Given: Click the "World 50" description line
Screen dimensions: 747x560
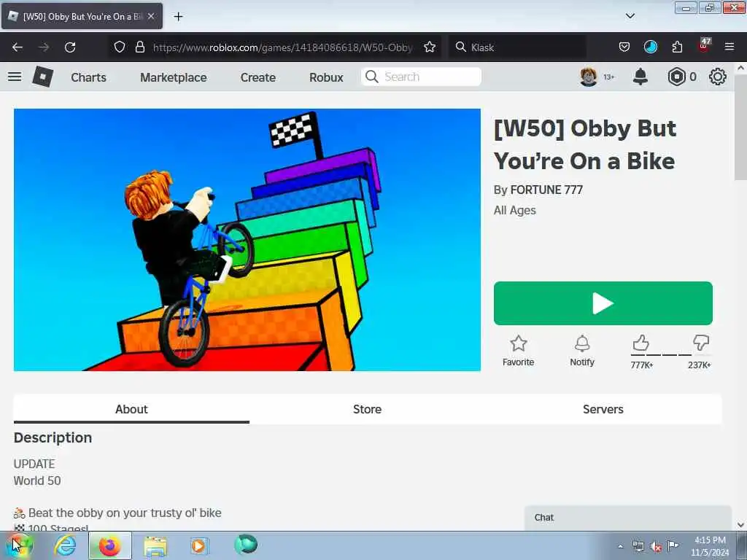Looking at the screenshot, I should pos(37,481).
